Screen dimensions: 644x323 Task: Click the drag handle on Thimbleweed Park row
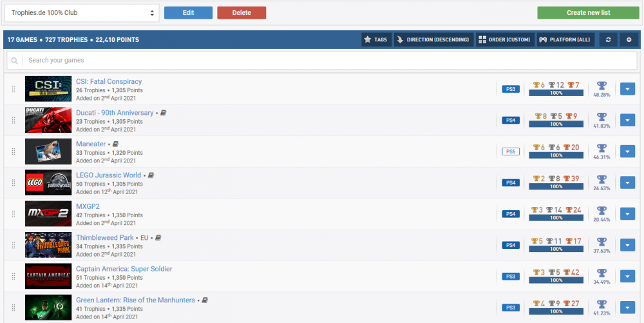[13, 245]
